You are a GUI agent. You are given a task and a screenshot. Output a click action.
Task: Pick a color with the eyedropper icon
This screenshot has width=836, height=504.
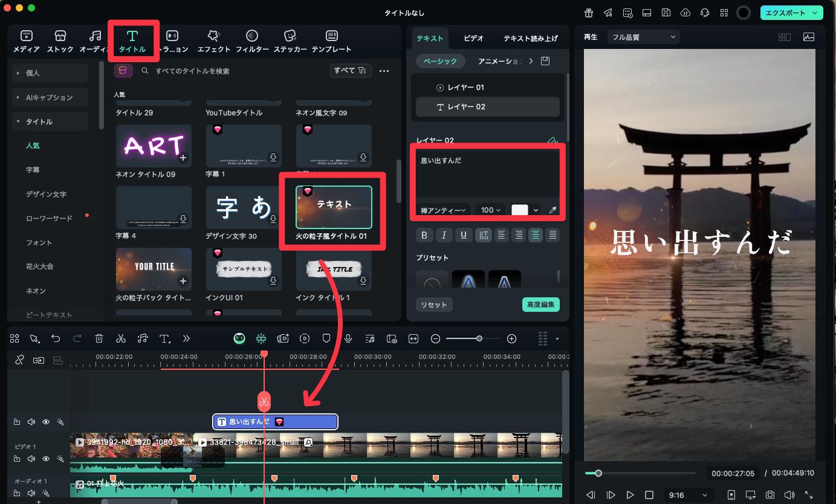(552, 210)
